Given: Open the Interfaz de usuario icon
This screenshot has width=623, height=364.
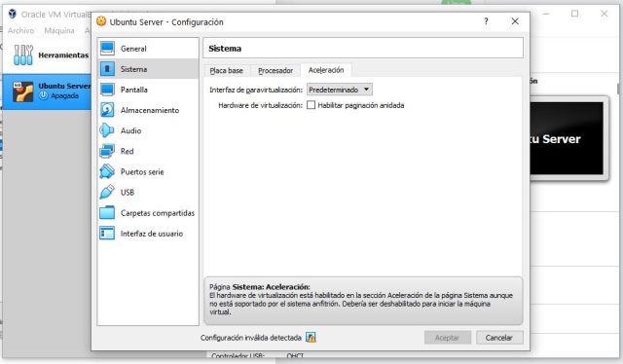Looking at the screenshot, I should point(107,234).
